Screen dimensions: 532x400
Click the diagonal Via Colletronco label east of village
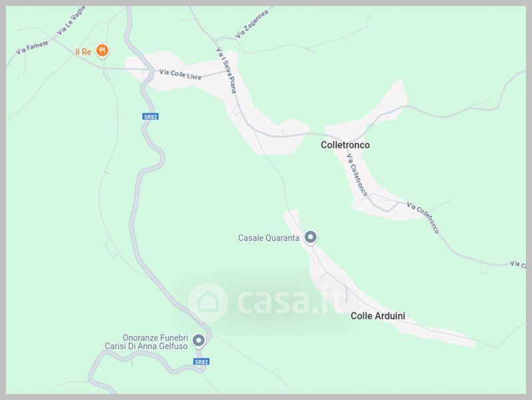(x=423, y=218)
